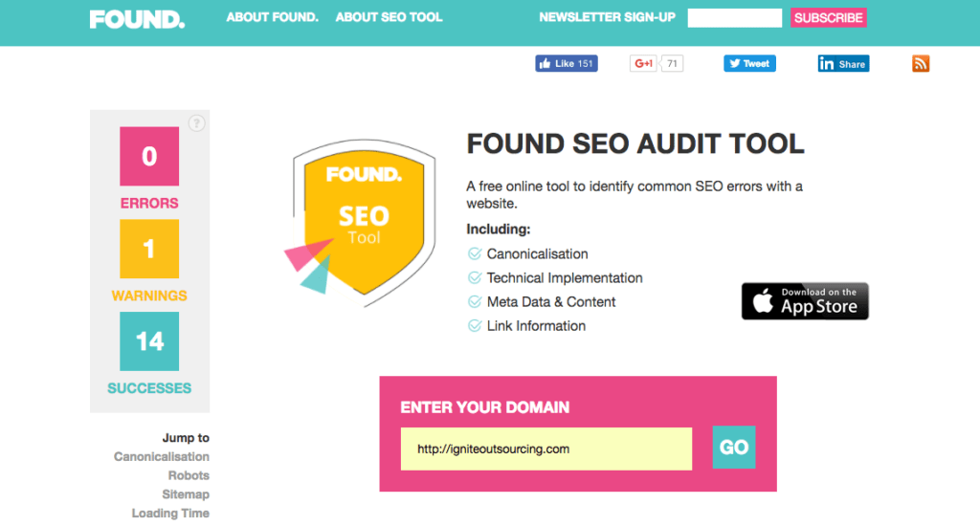This screenshot has width=980, height=526.
Task: Open the About Found. menu item
Action: pyautogui.click(x=272, y=17)
